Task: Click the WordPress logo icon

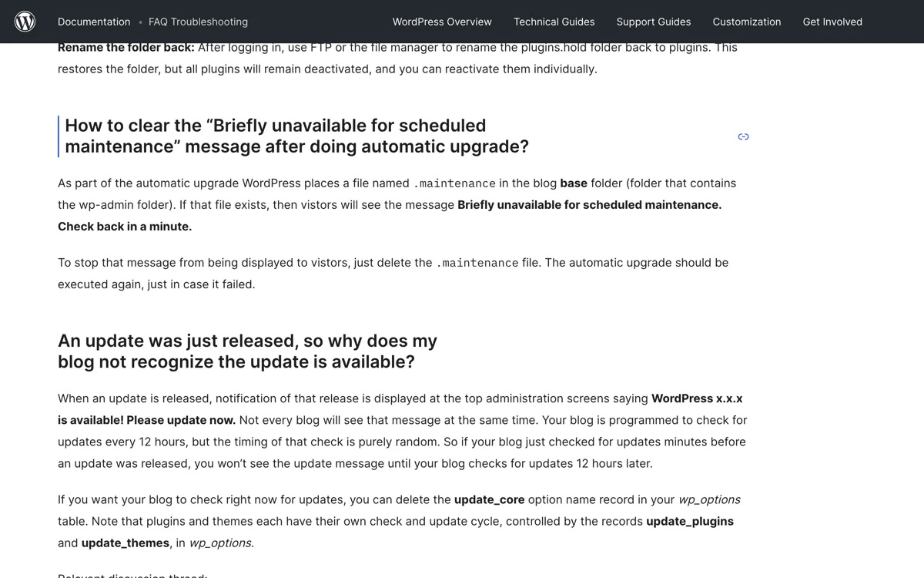Action: 25,22
